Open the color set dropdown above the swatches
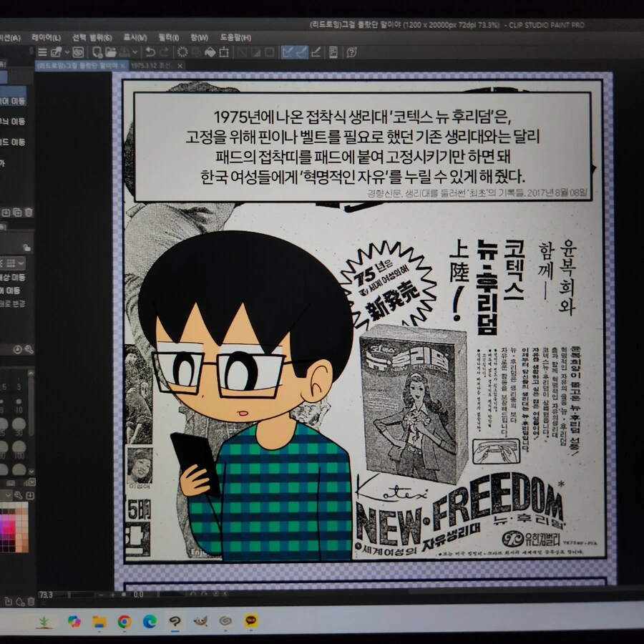This screenshot has width=644, height=644. pos(6,496)
